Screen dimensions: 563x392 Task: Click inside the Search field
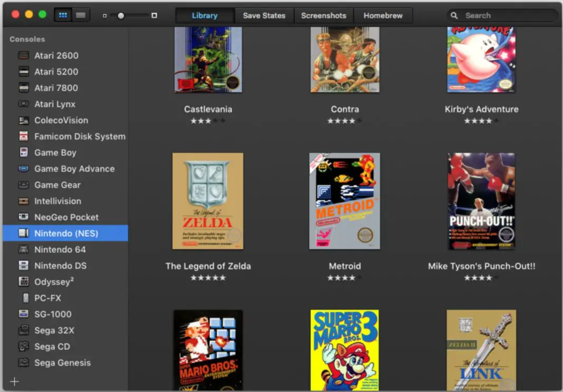tap(501, 15)
